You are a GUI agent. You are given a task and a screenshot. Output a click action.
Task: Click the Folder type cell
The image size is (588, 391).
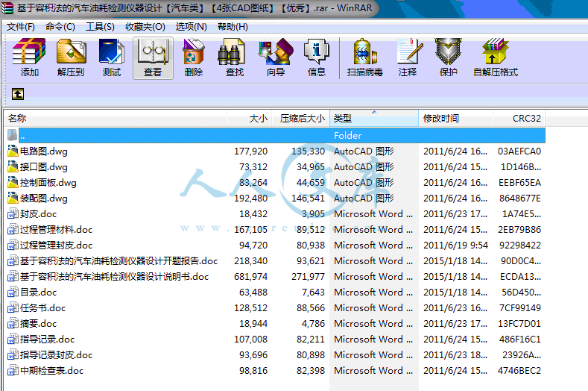(348, 136)
